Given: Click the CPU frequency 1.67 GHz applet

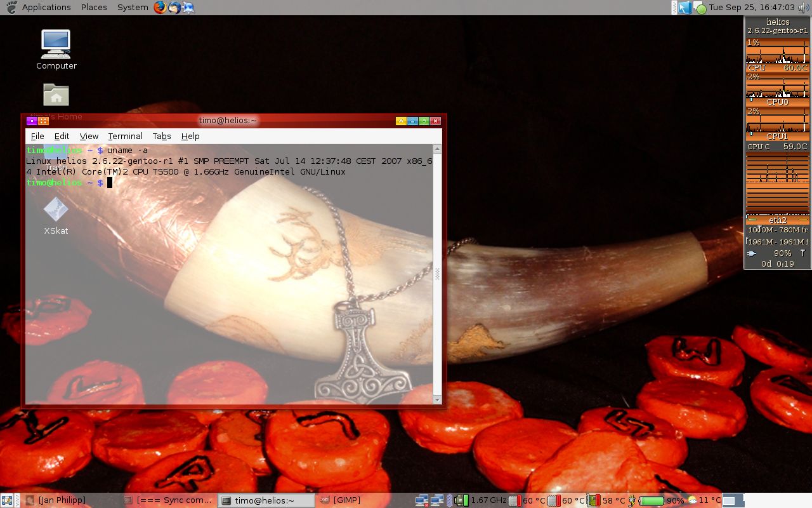Looking at the screenshot, I should pos(481,500).
